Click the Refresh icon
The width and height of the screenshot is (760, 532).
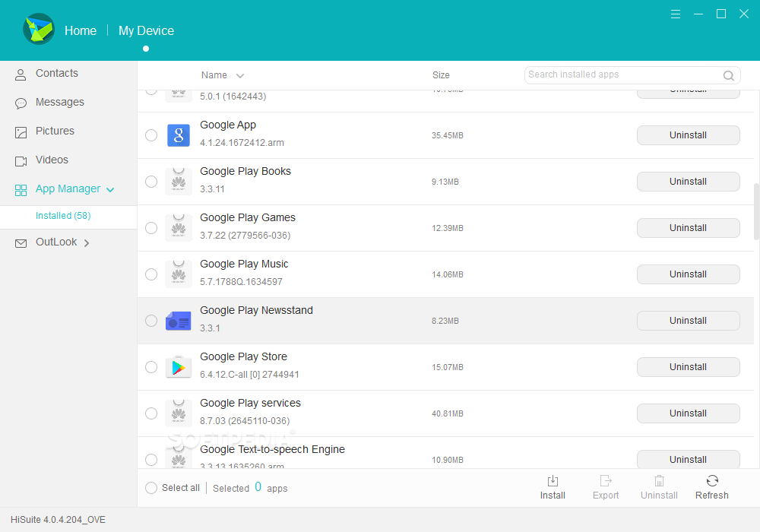click(712, 480)
